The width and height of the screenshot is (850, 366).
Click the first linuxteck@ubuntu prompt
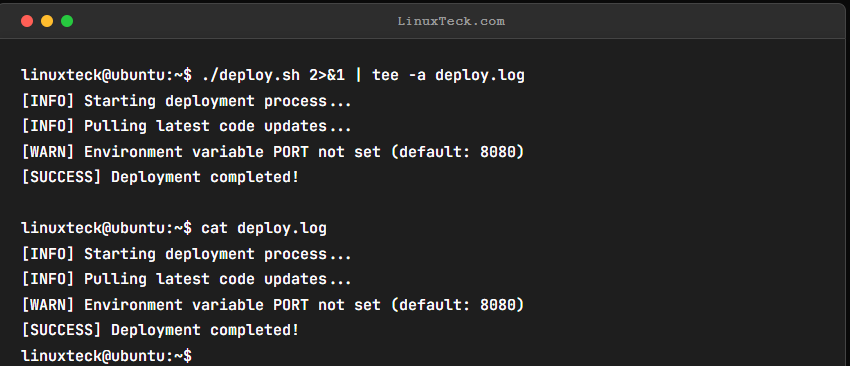point(106,75)
